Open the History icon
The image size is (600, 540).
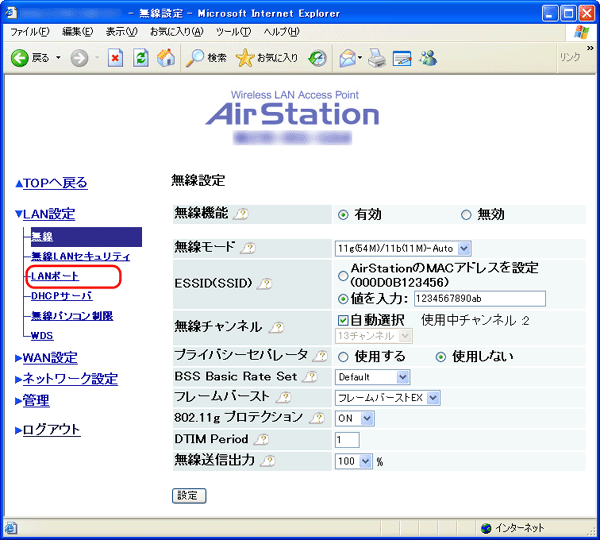click(x=318, y=58)
